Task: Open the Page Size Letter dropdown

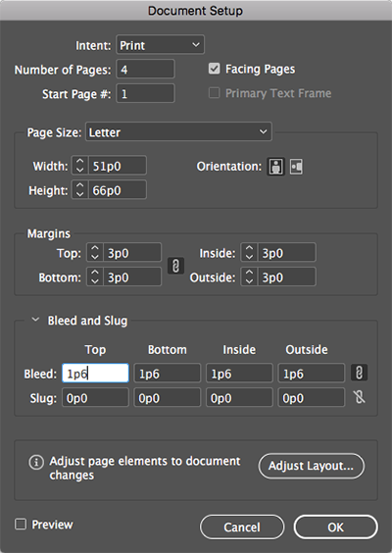Action: point(178,132)
